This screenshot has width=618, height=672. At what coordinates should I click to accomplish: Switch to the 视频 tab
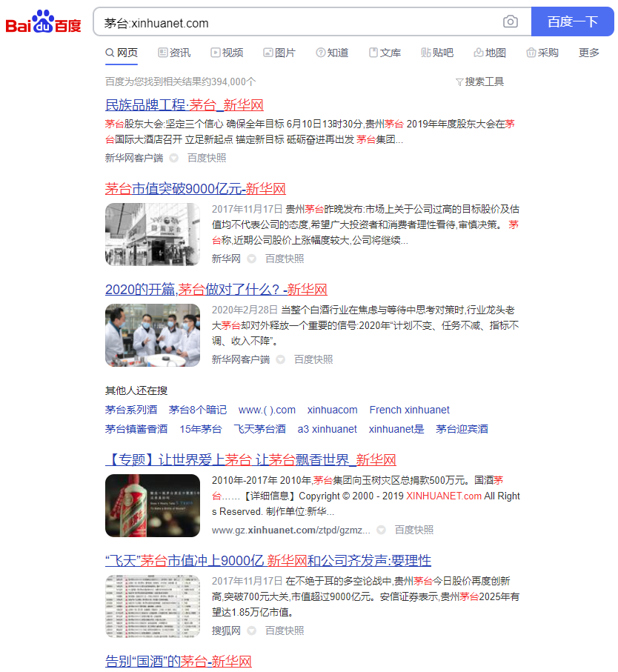pos(227,53)
